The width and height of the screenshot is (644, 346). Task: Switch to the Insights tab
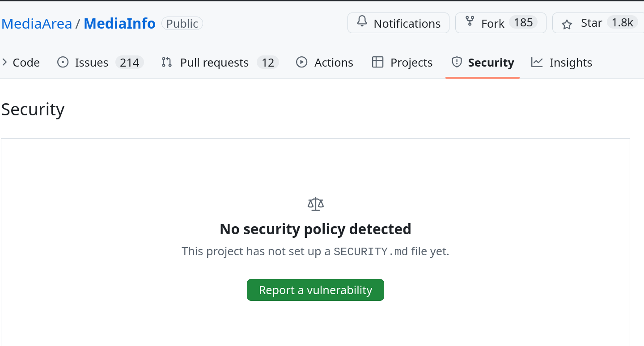[x=571, y=63]
